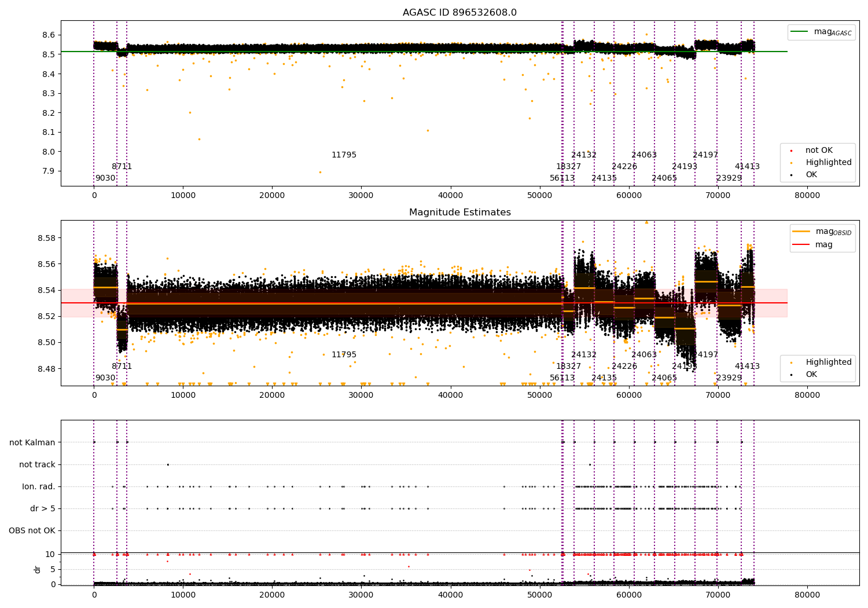
Task: Click the 'not track' axis label
Action: pos(37,465)
